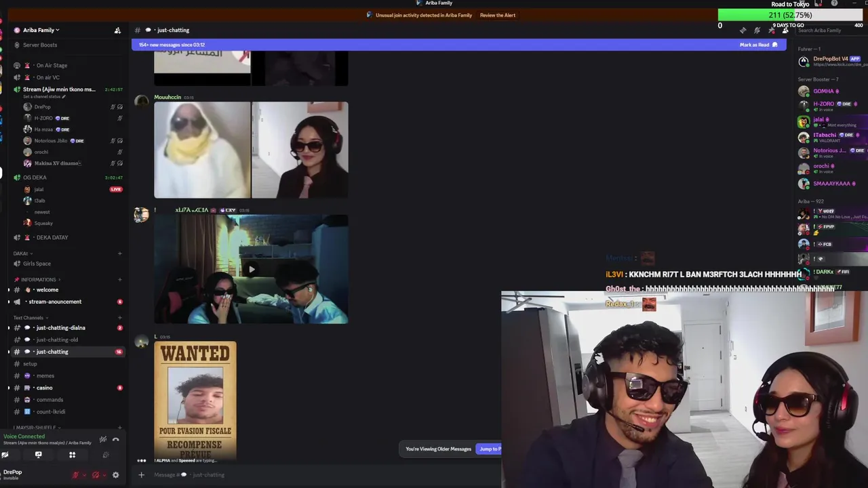
Task: Click the Mark as Read button
Action: click(x=758, y=45)
